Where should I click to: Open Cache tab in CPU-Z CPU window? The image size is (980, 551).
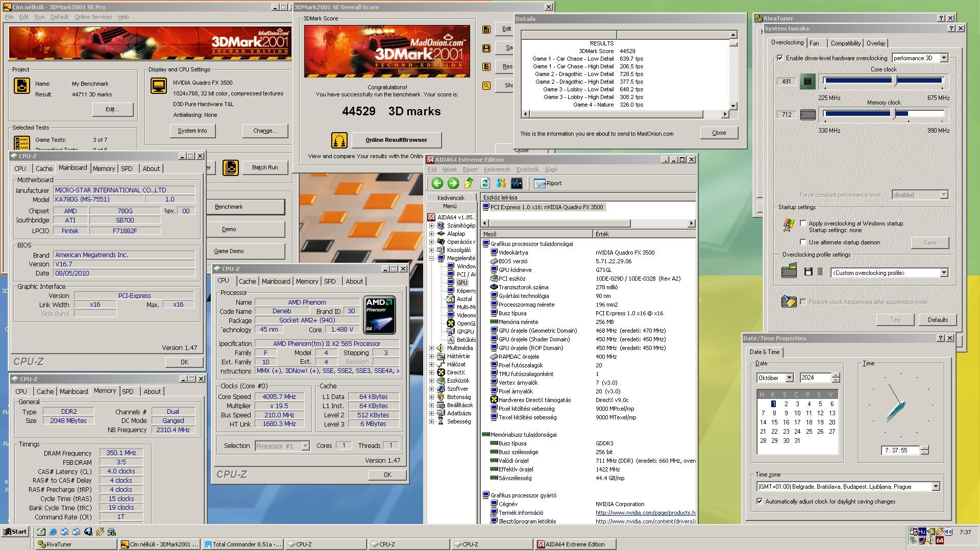[248, 281]
